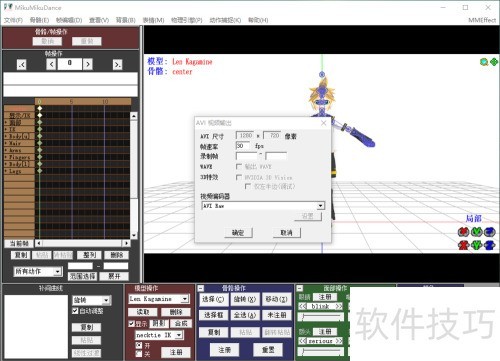Click the keyframe diamond on Fingers track

click(x=40, y=157)
